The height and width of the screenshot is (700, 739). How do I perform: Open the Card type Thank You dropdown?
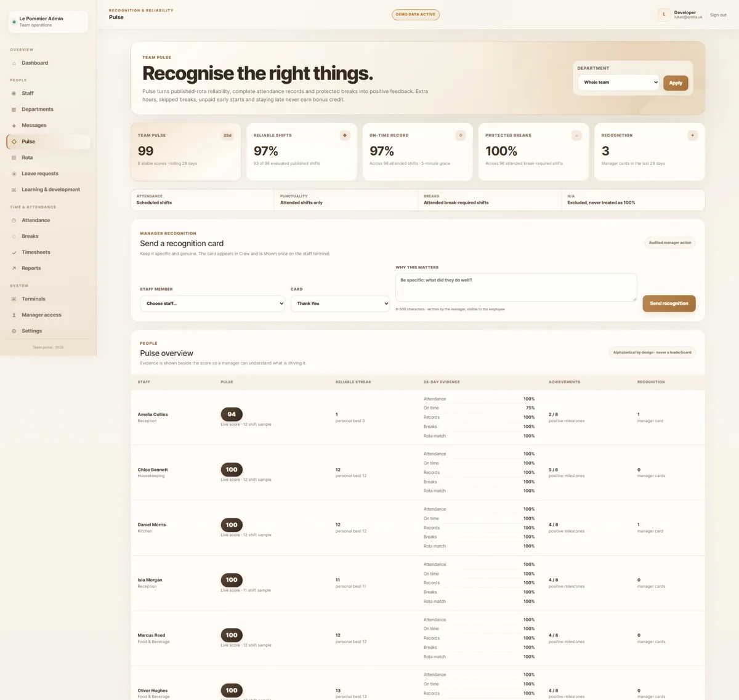click(x=340, y=304)
